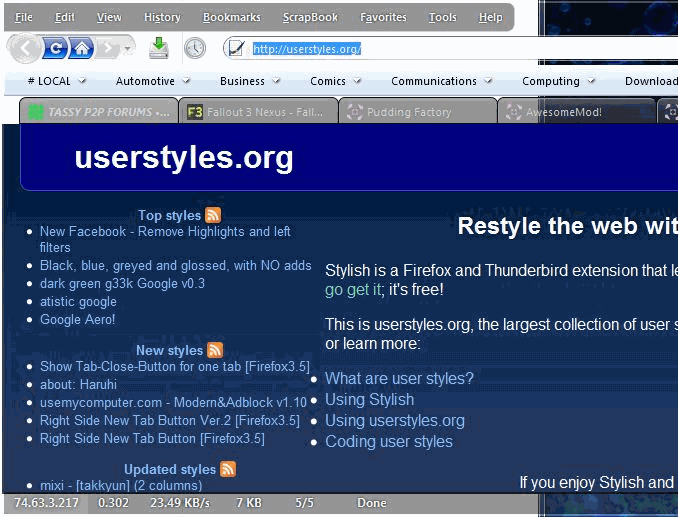Open usemycomputer.com Modern&Adblock v1.10 style
The image size is (678, 517).
pos(173,402)
